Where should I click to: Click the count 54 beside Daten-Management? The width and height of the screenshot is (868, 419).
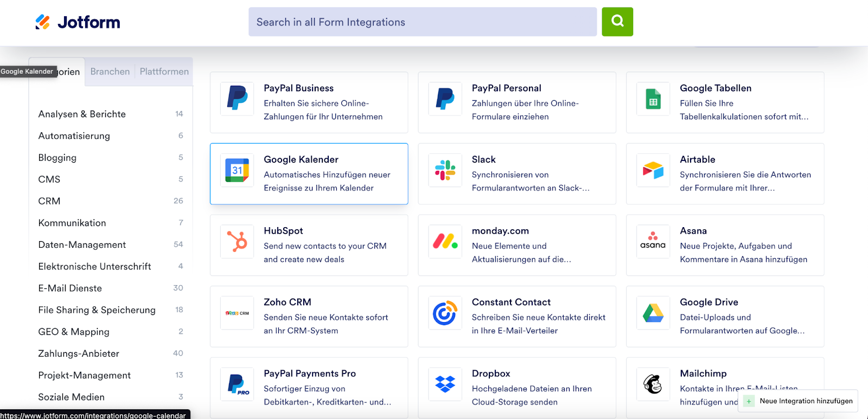tap(178, 244)
